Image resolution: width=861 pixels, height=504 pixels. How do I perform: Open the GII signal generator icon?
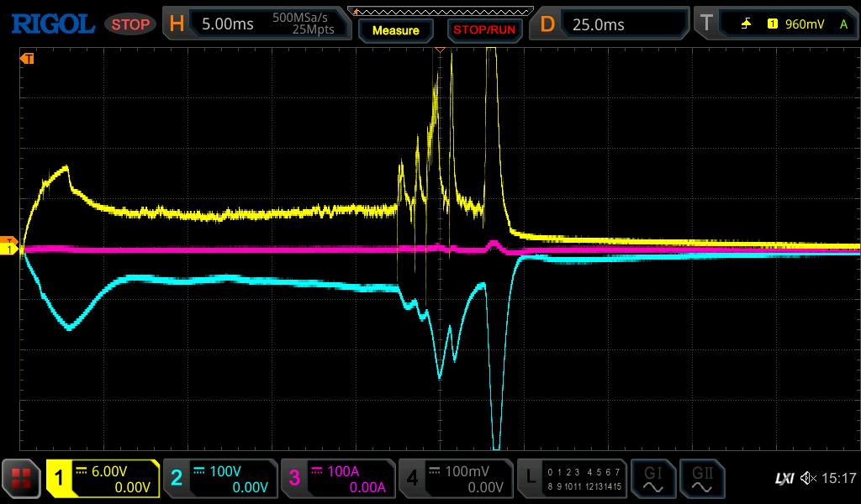coord(701,479)
